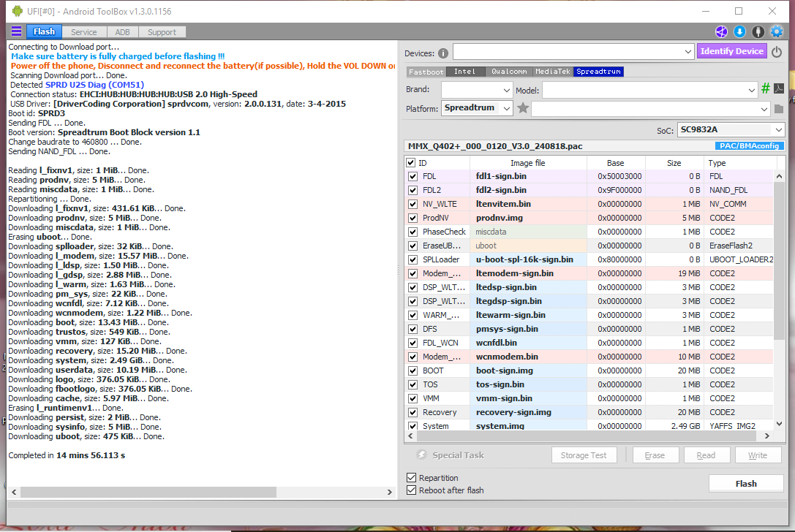Select the wcnmodem.bin image file cell
Screen dimensions: 795x532
529,357
